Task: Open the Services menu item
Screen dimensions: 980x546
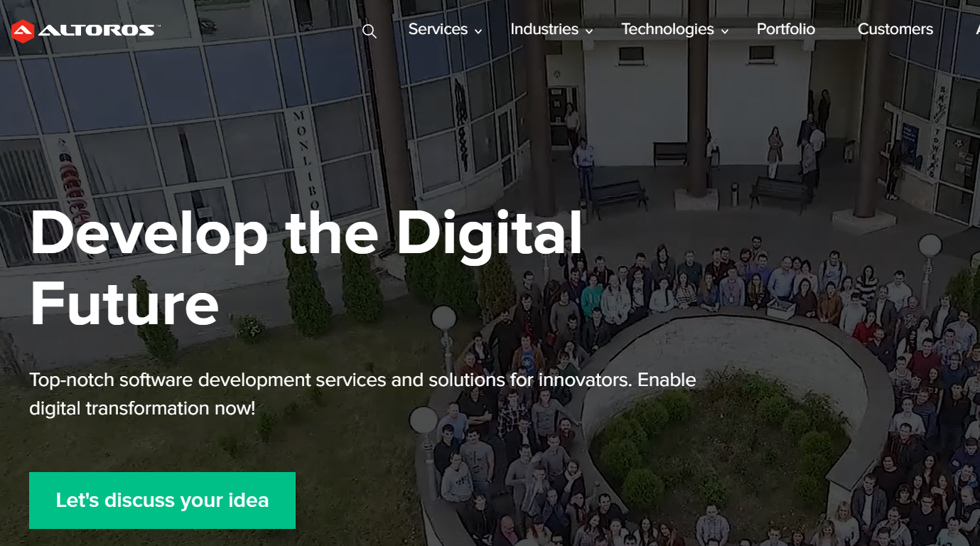Action: point(438,29)
